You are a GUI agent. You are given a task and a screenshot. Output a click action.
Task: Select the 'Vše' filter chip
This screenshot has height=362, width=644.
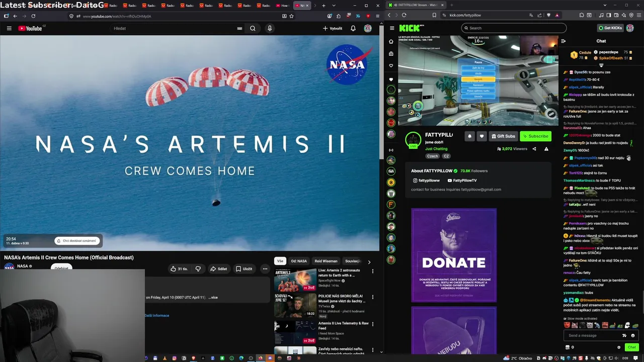(280, 261)
